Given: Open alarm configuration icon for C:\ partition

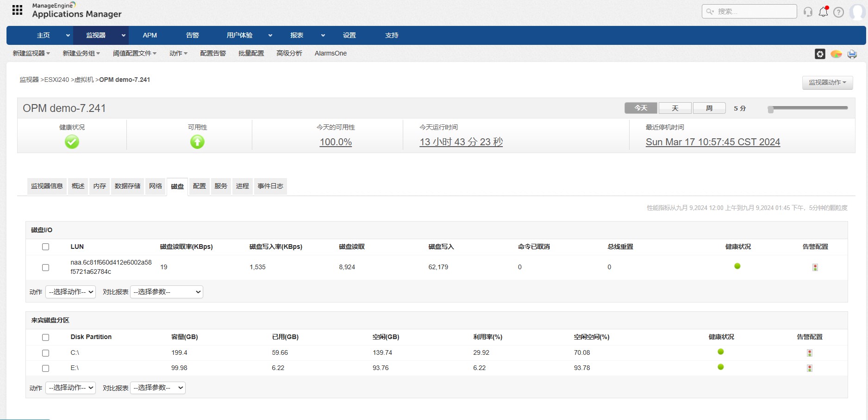Looking at the screenshot, I should coord(810,353).
